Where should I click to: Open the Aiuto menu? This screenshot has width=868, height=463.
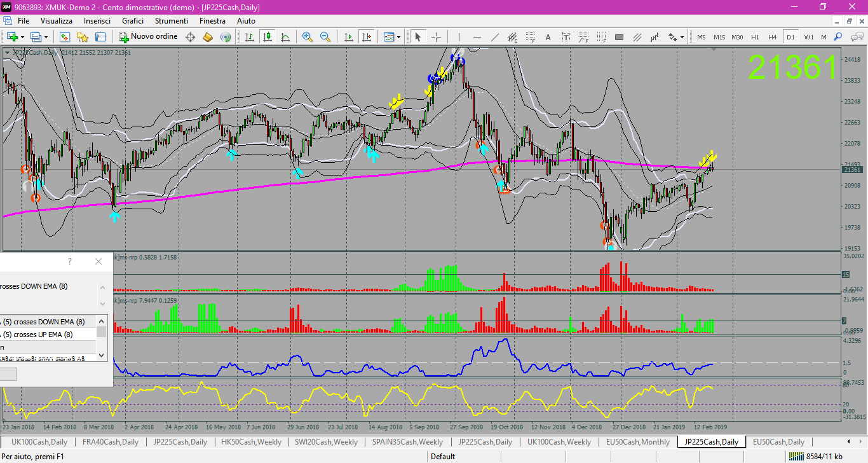246,21
